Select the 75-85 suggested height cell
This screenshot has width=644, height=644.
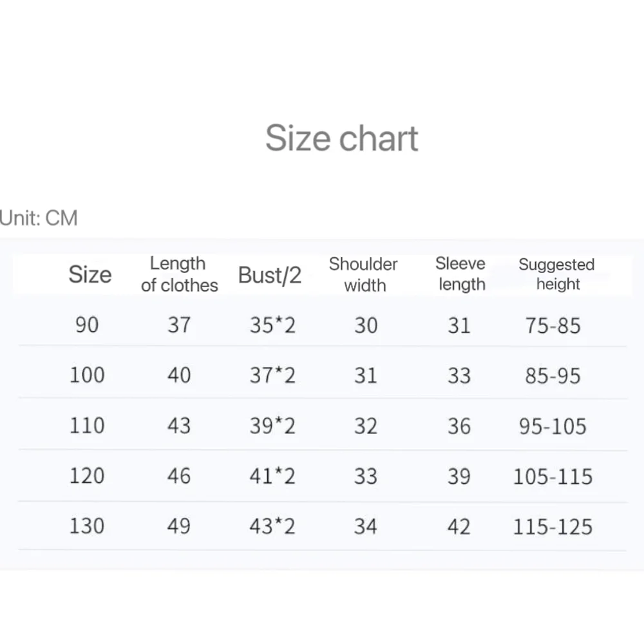click(553, 325)
